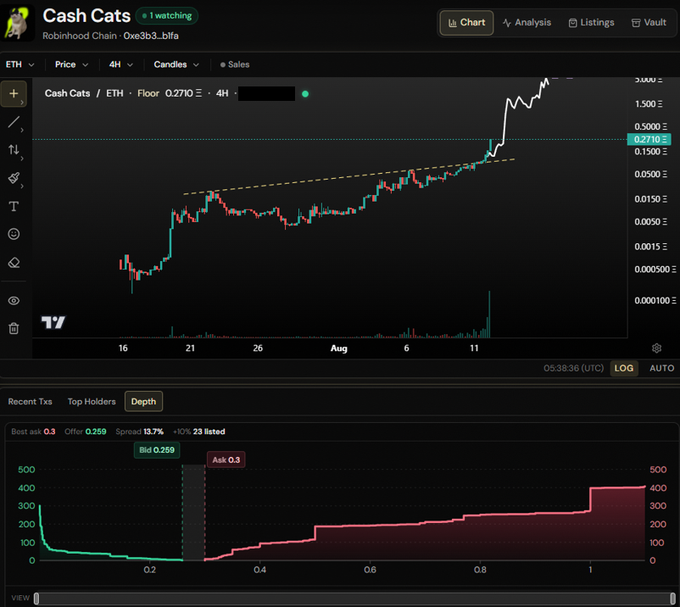Viewport: 680px width, 607px height.
Task: Select the crosshair cursor tool
Action: tap(13, 94)
